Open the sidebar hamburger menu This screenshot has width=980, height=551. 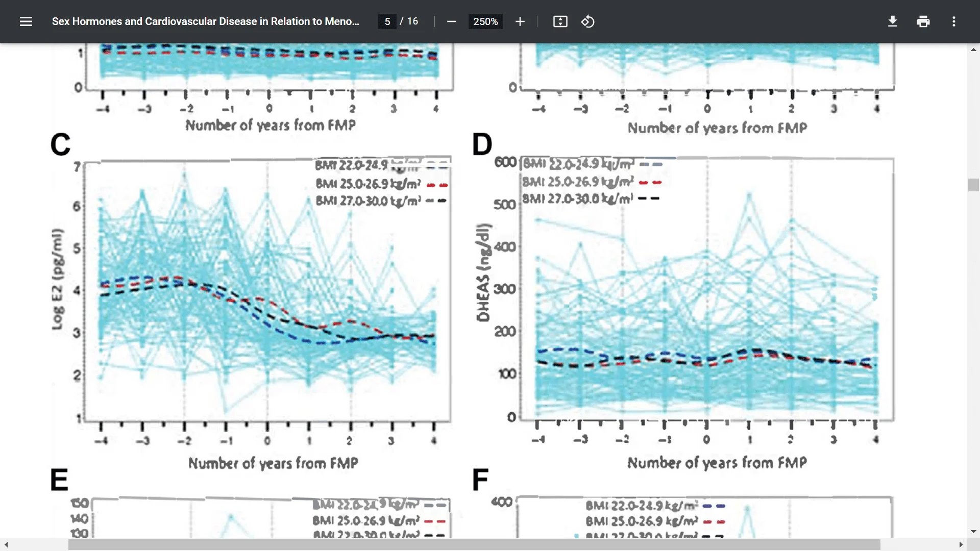click(x=26, y=21)
